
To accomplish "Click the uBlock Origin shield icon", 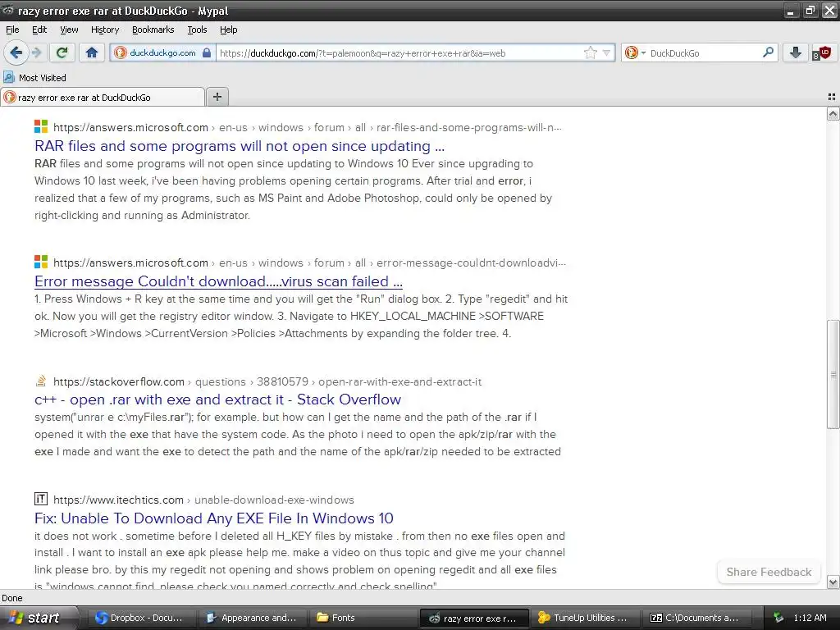I will tap(824, 53).
